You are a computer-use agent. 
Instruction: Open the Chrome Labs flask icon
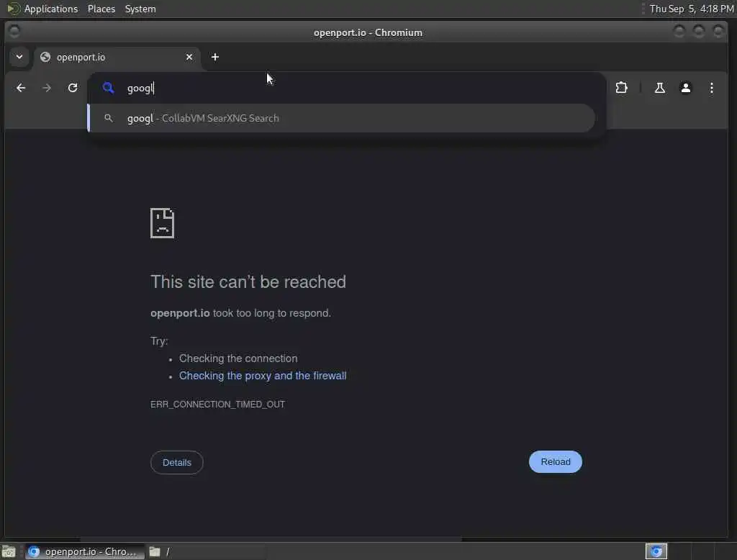point(660,88)
